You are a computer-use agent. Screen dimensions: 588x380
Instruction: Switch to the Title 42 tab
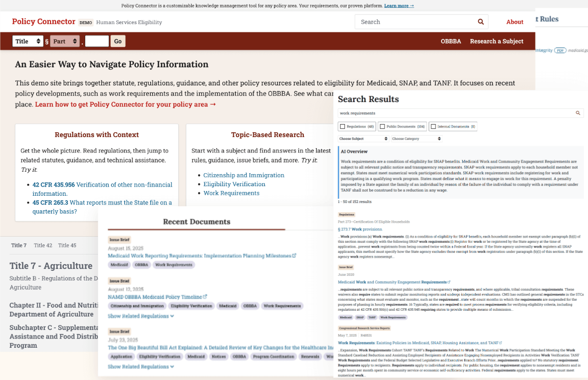(x=43, y=245)
